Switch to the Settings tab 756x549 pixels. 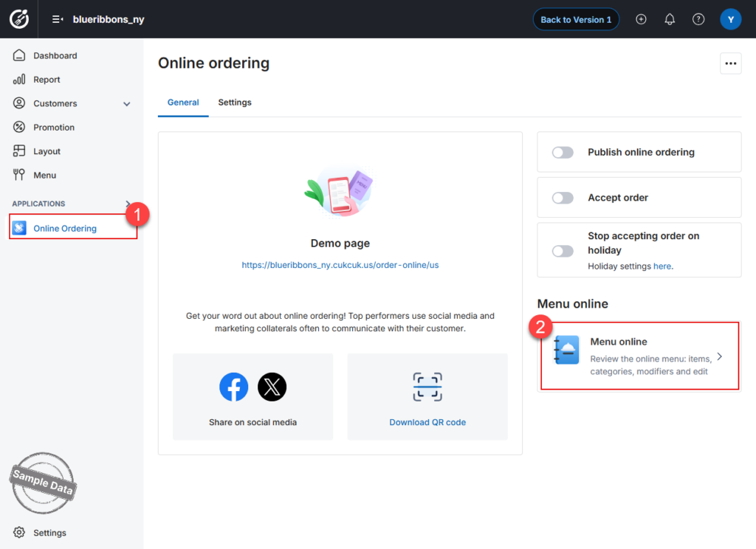(234, 102)
